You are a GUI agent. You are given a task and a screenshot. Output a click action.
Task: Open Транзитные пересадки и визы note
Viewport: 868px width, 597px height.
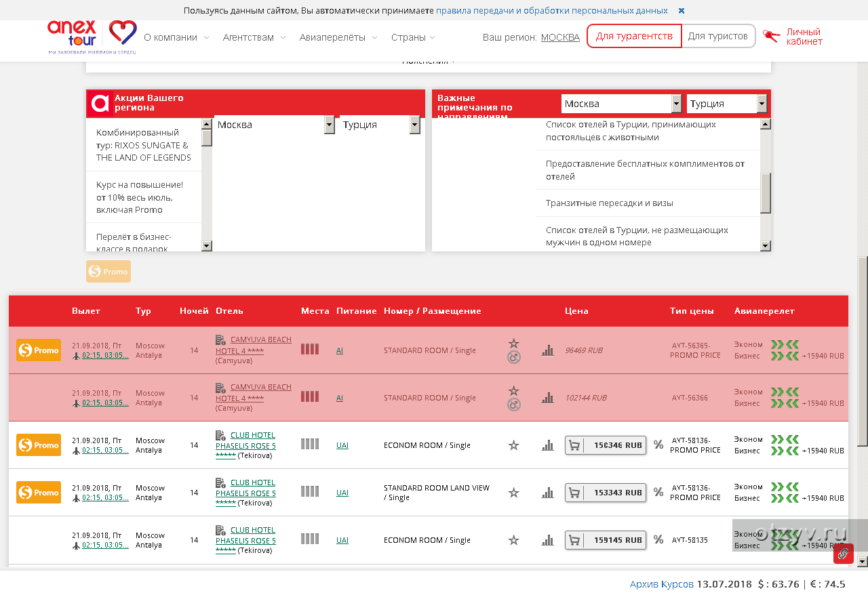pos(610,203)
